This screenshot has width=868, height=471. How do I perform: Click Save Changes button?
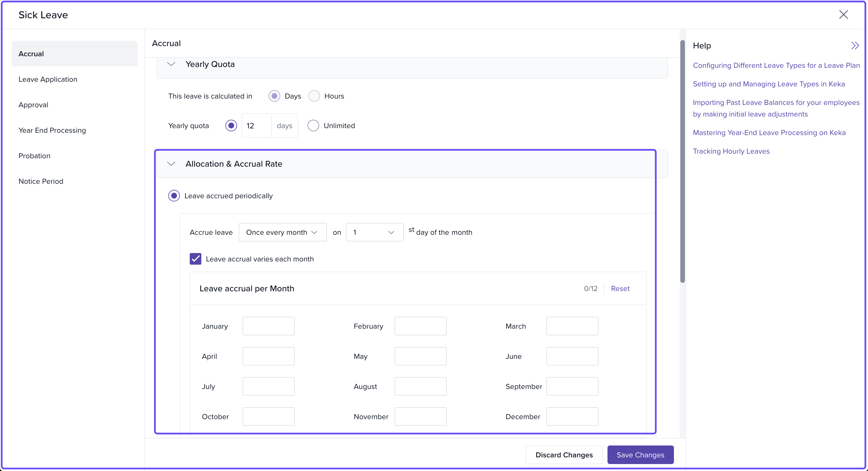[640, 455]
